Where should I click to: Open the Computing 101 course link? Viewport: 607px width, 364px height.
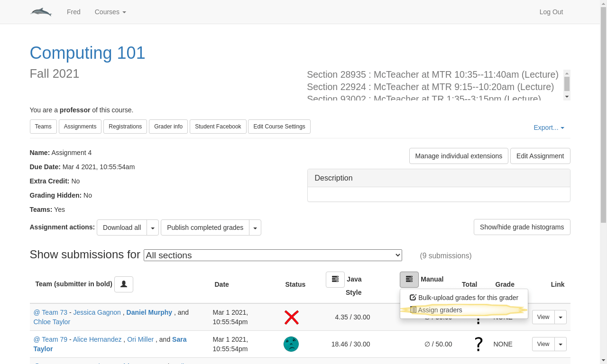(87, 53)
